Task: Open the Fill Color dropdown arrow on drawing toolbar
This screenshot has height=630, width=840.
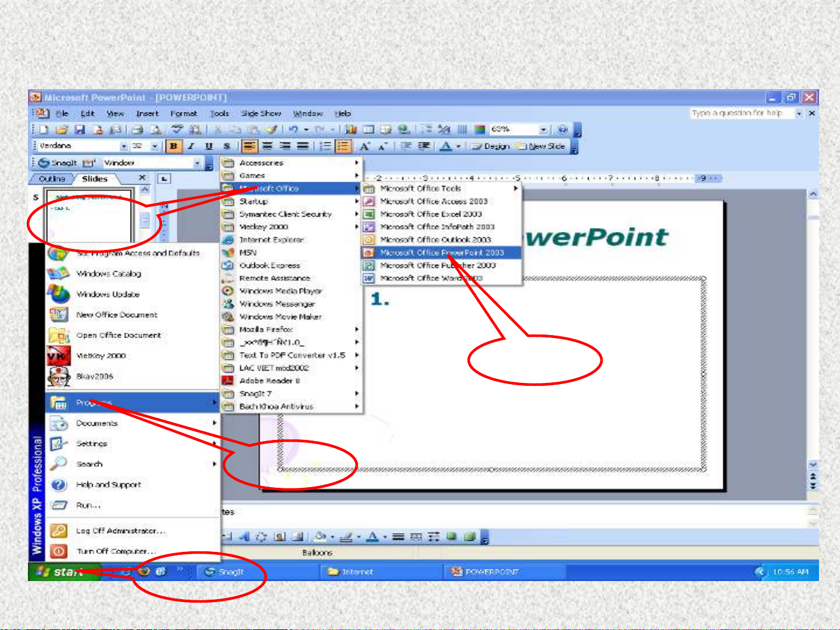Action: 332,537
